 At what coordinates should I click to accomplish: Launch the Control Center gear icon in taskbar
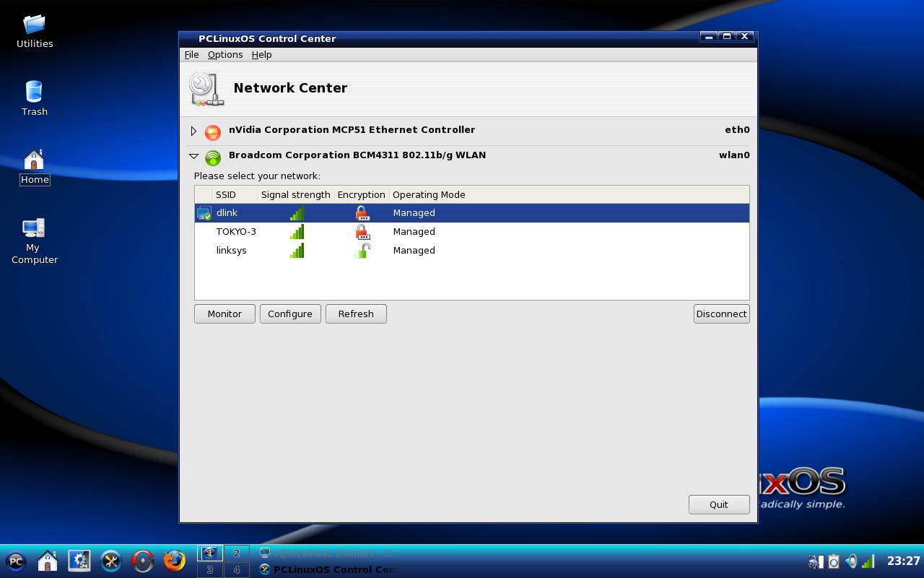click(x=79, y=561)
